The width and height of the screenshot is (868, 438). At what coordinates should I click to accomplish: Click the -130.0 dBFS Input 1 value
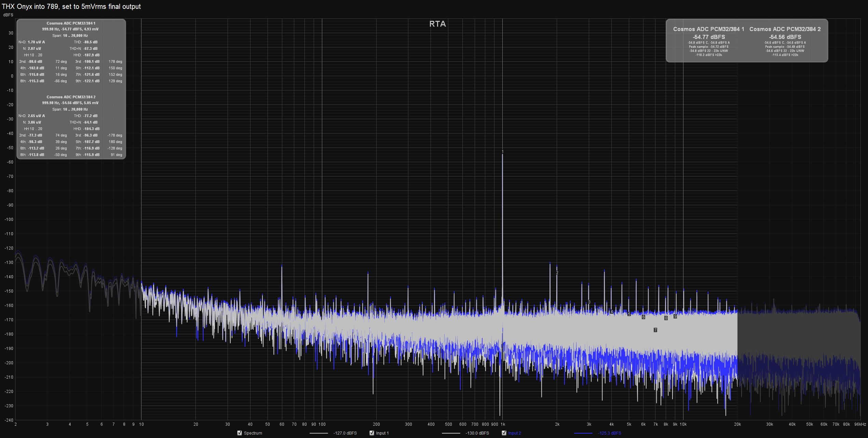pyautogui.click(x=477, y=433)
